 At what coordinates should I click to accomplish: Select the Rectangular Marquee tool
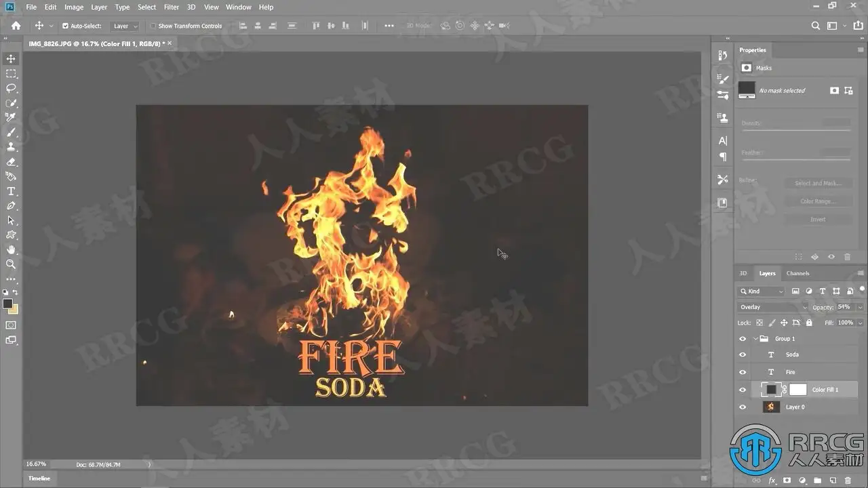point(11,73)
